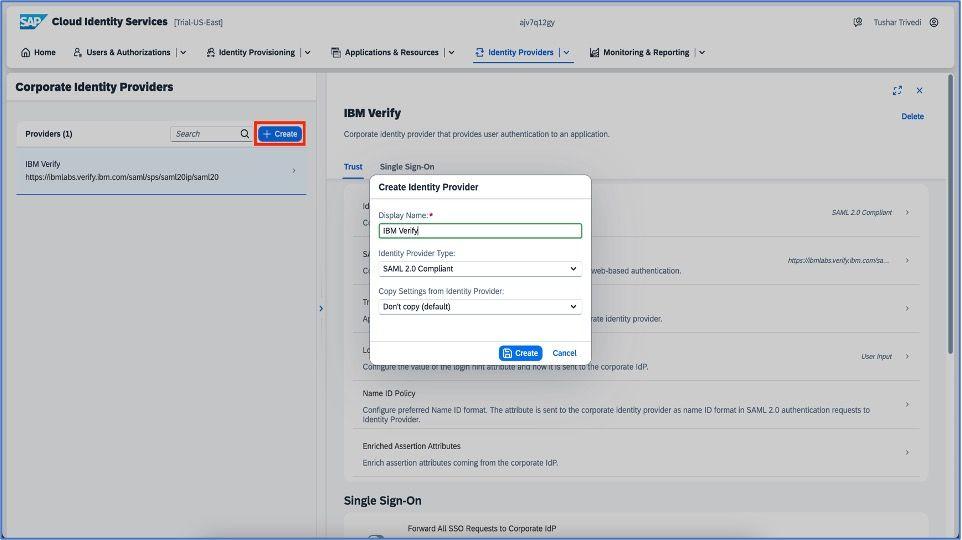Select IBM Verify provider list row
The image size is (962, 540).
161,171
